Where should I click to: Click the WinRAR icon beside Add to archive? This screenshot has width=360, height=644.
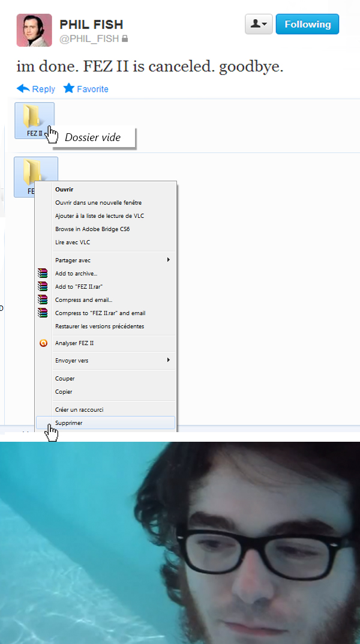pyautogui.click(x=43, y=273)
